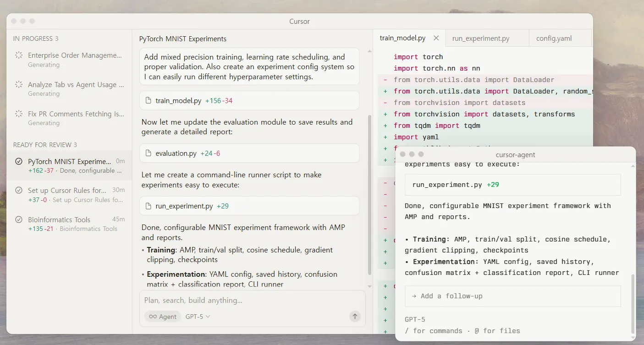Viewport: 644px width, 345px height.
Task: Click the spinner icon beside Fix PR Comments
Action: pos(19,114)
